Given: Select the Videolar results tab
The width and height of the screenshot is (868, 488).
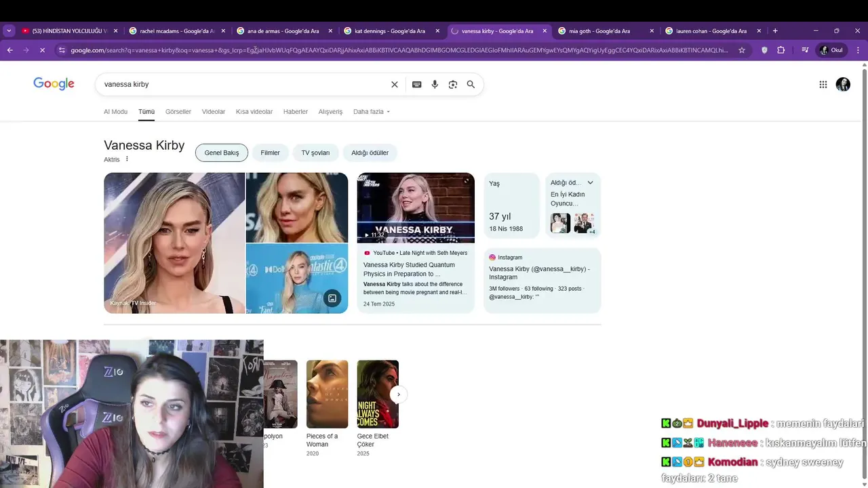Looking at the screenshot, I should tap(214, 112).
